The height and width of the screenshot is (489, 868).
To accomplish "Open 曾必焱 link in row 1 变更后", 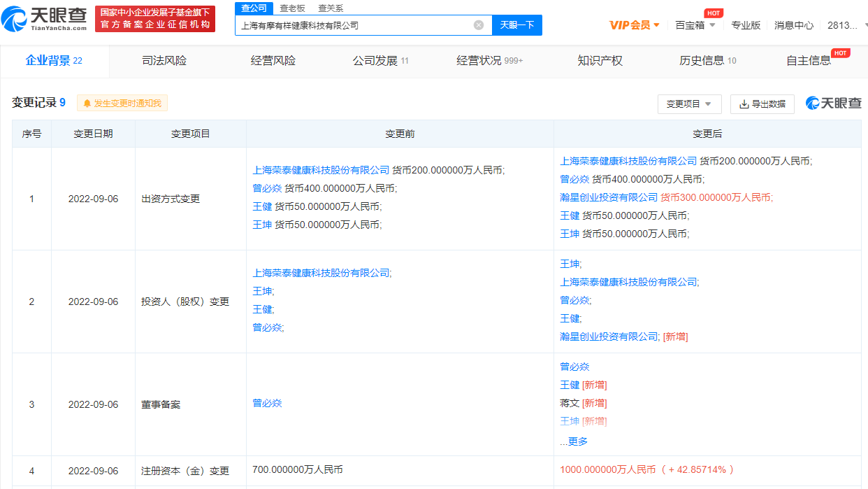I will click(x=574, y=179).
